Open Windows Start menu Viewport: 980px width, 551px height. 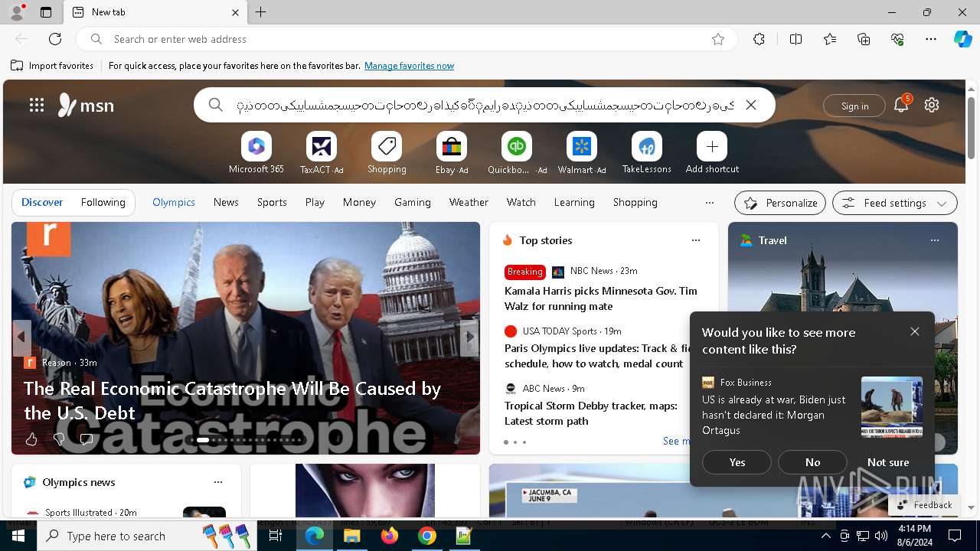pos(18,536)
